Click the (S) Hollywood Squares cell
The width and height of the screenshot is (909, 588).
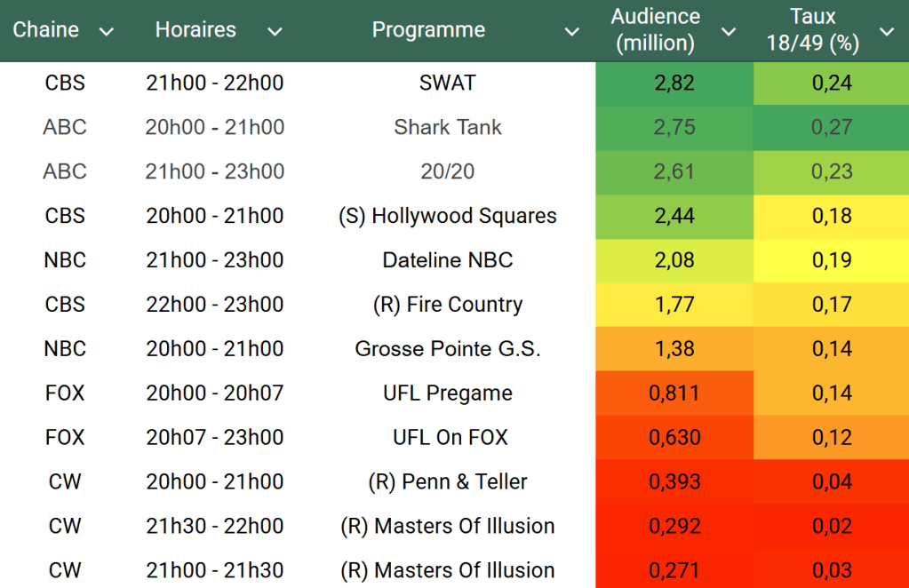448,216
